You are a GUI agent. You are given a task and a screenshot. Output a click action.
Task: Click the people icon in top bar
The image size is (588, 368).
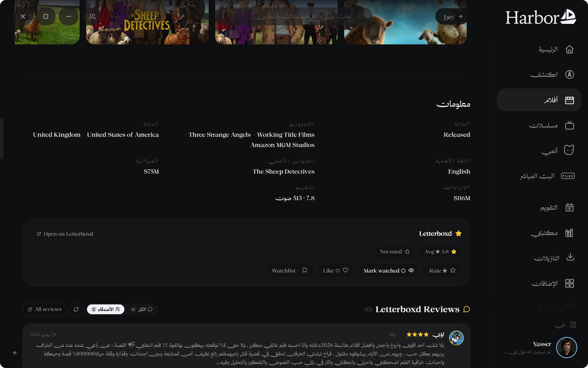click(93, 16)
